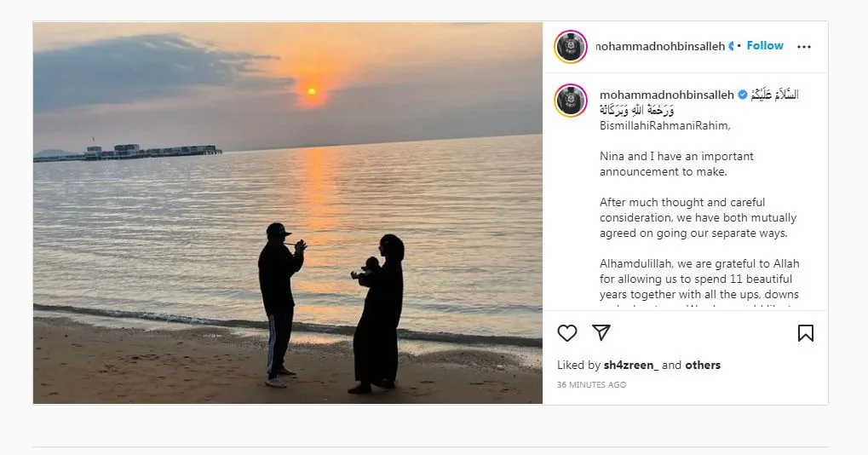
Task: Open the bold username link in caption
Action: tap(667, 95)
